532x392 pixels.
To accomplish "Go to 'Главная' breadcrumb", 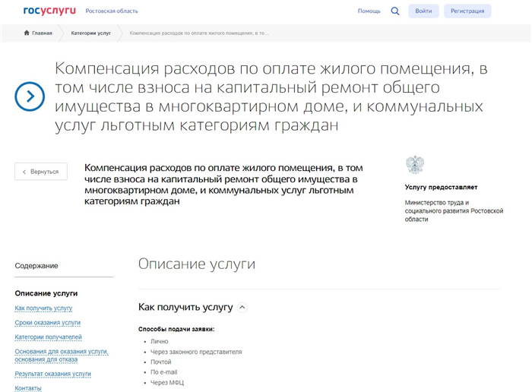I will 42,33.
